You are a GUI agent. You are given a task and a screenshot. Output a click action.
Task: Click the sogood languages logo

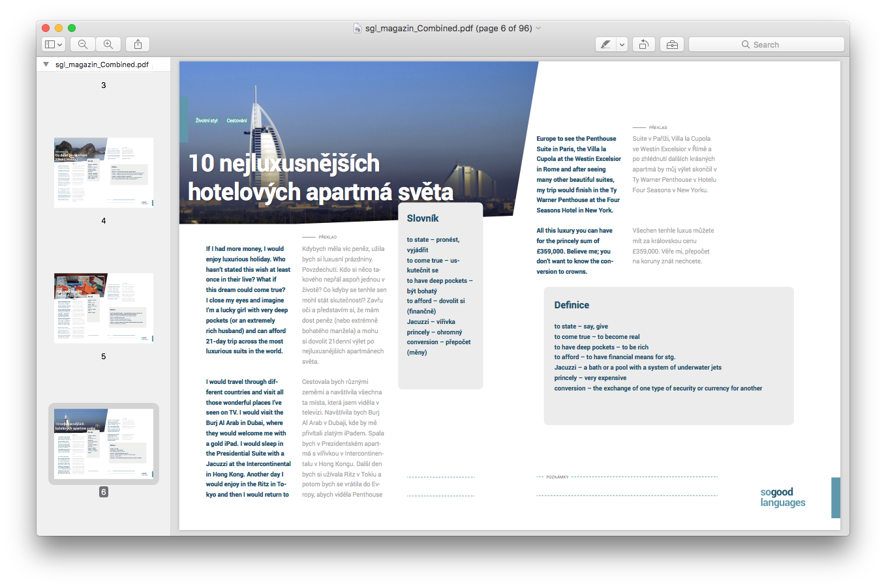(782, 497)
